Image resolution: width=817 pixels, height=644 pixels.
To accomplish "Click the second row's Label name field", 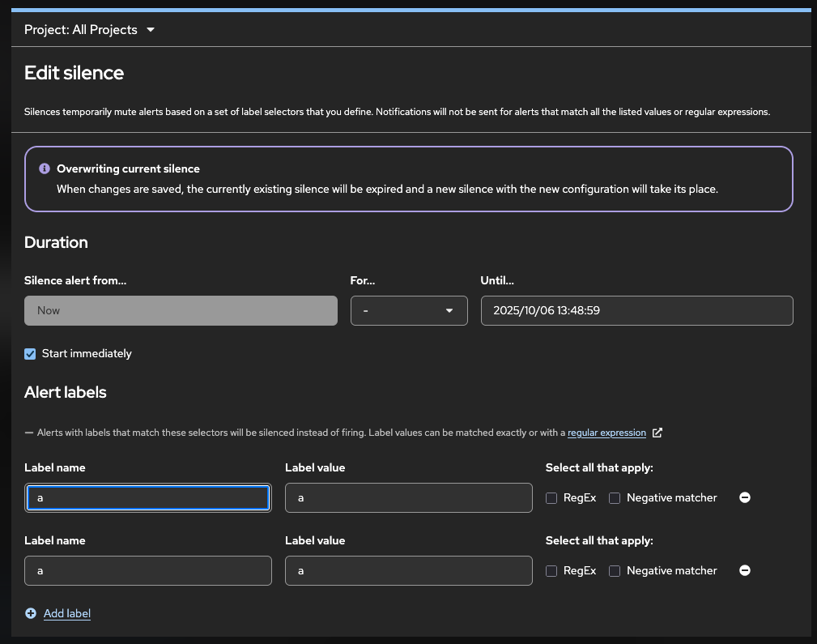I will coord(148,571).
